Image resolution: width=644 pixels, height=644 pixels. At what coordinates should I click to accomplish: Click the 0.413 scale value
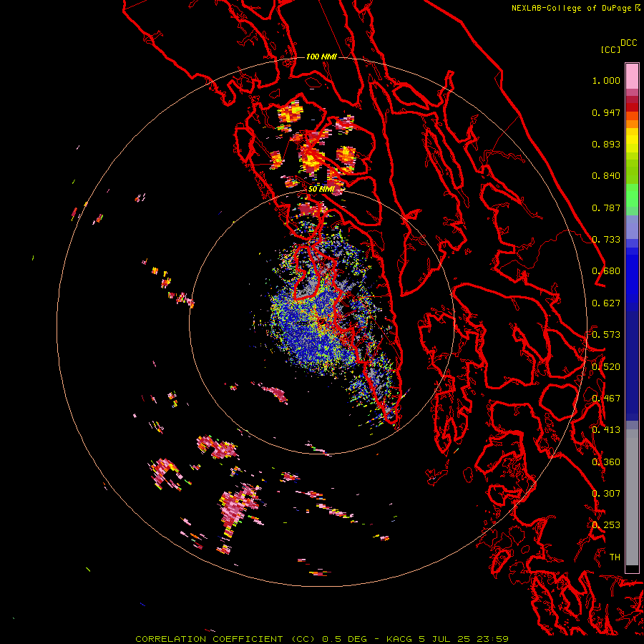coord(606,430)
